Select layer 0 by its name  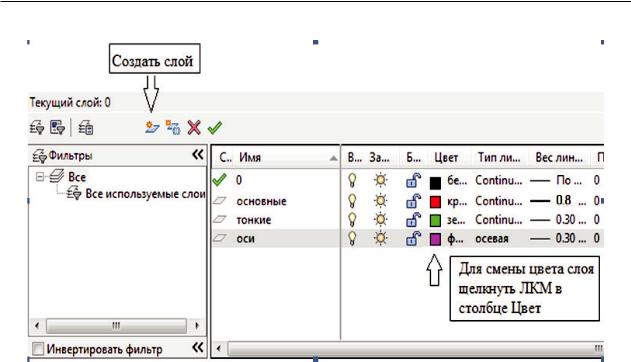coord(239,180)
